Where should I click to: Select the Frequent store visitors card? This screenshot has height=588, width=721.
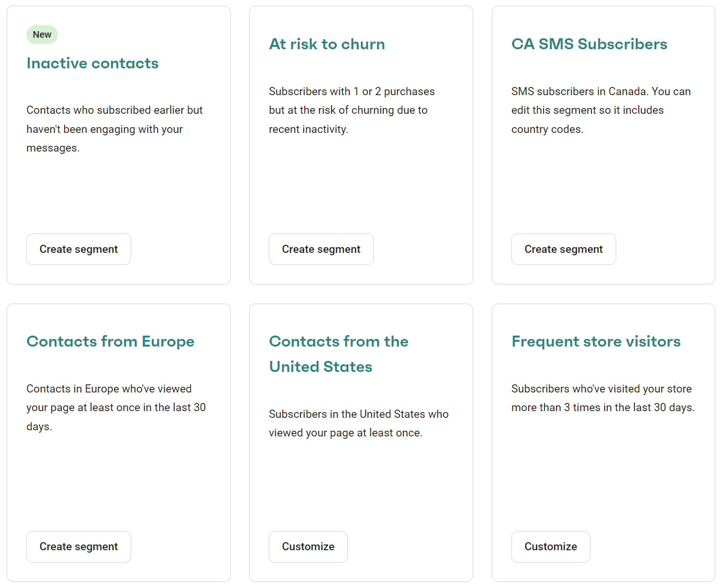pos(603,443)
